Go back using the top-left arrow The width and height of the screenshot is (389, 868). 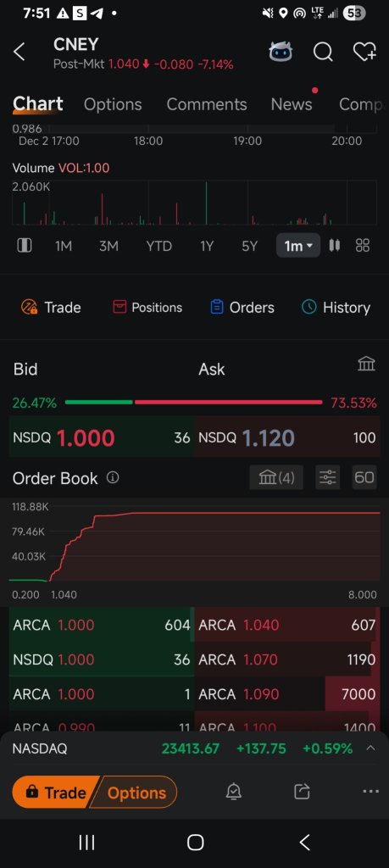click(19, 52)
